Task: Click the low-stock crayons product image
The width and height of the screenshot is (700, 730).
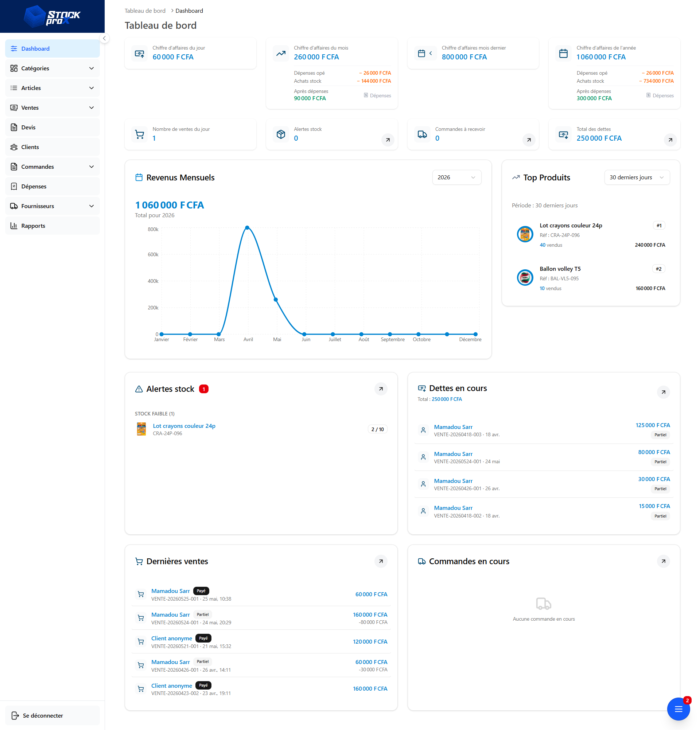Action: point(141,429)
